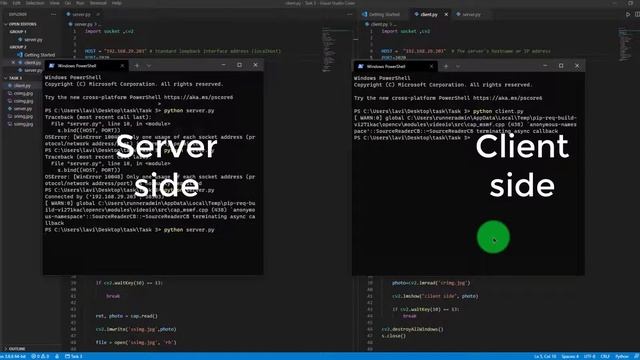Screen dimensions: 640x360
Task: Maximize the client-side PowerShell window
Action: pyautogui.click(x=561, y=65)
